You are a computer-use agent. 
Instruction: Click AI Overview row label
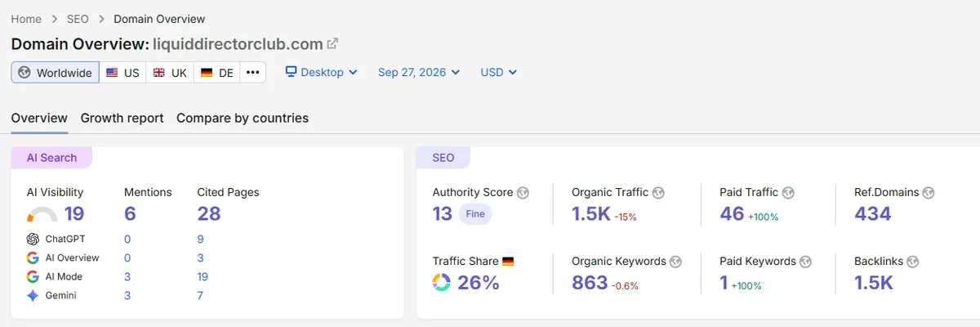pos(72,258)
